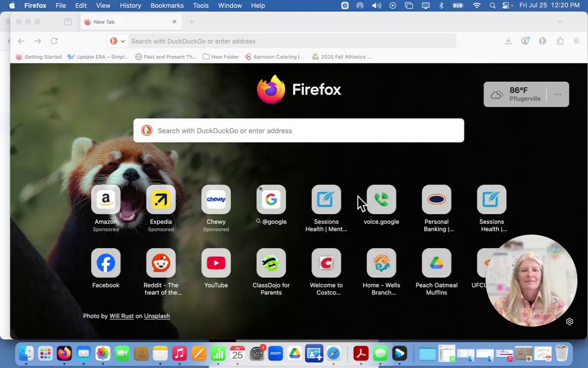The width and height of the screenshot is (588, 368).
Task: Open the voice.google shortcut tile
Action: pos(381,199)
